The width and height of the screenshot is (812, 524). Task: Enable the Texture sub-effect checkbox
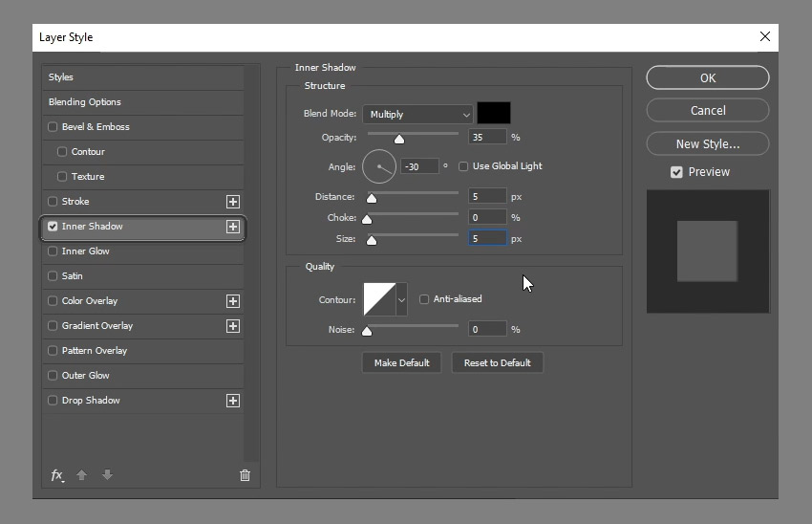point(62,177)
